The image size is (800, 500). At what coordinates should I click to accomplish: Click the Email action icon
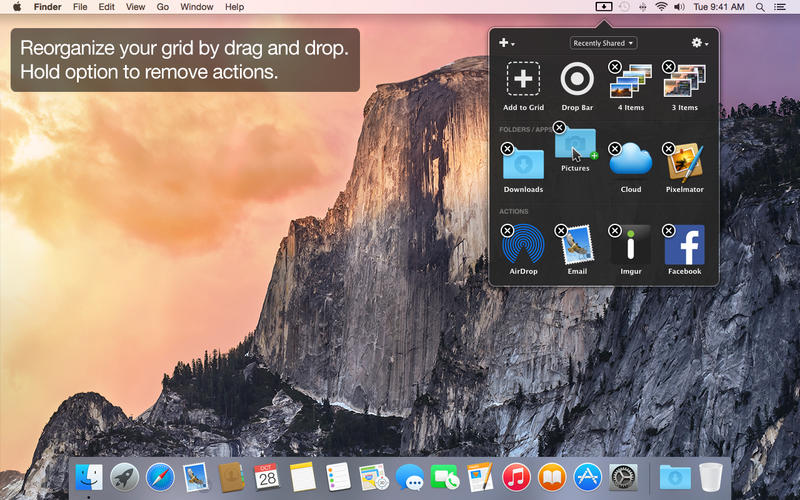pos(577,245)
